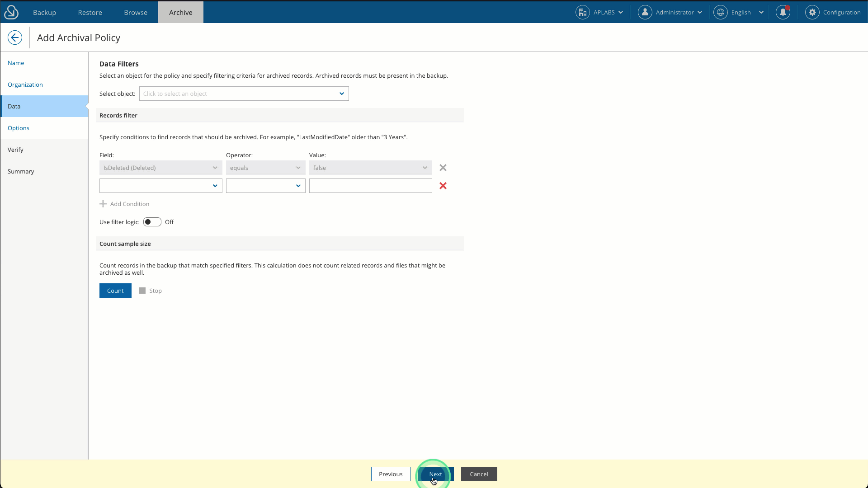868x488 pixels.
Task: Open the Select object dropdown
Action: 244,94
